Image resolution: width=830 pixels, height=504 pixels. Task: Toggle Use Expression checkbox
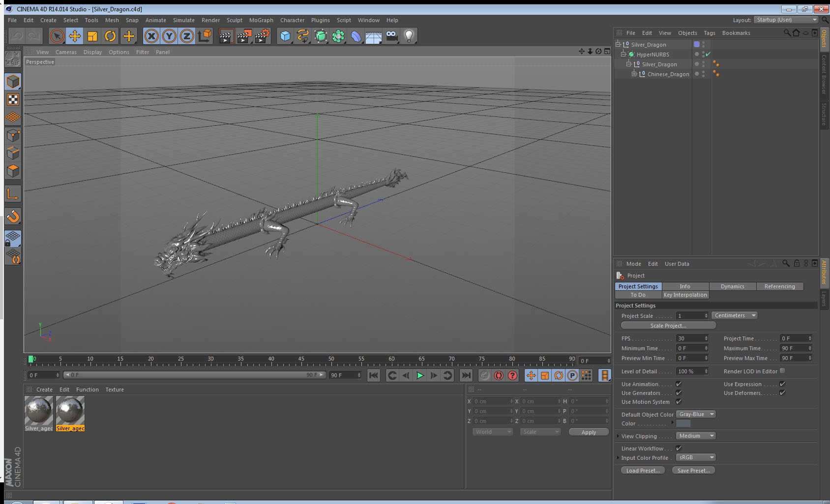pos(782,384)
